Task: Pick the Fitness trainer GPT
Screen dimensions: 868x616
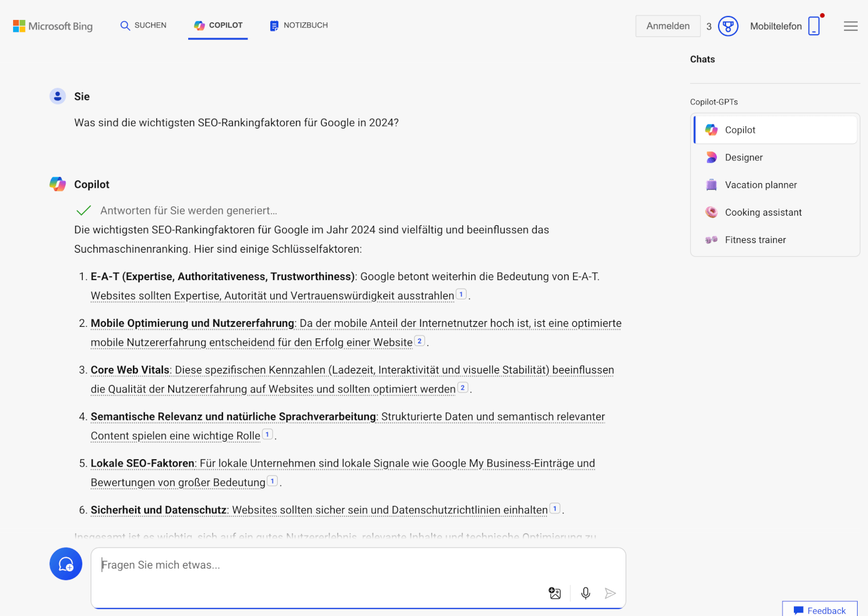Action: 776,240
